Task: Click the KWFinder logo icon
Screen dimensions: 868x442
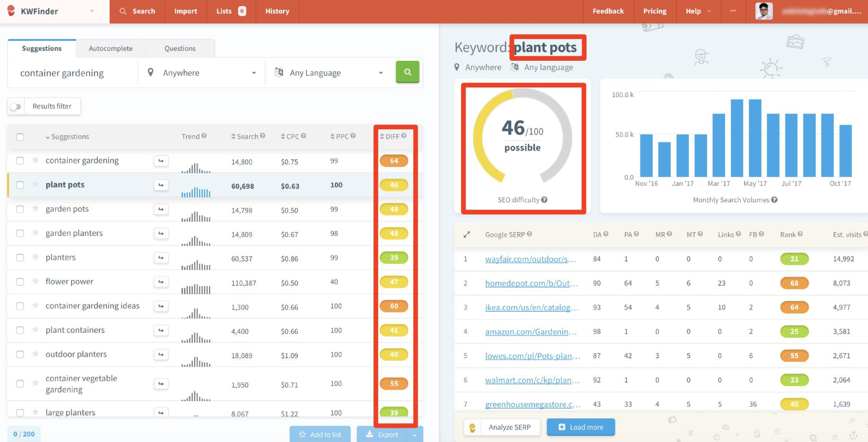Action: tap(10, 11)
